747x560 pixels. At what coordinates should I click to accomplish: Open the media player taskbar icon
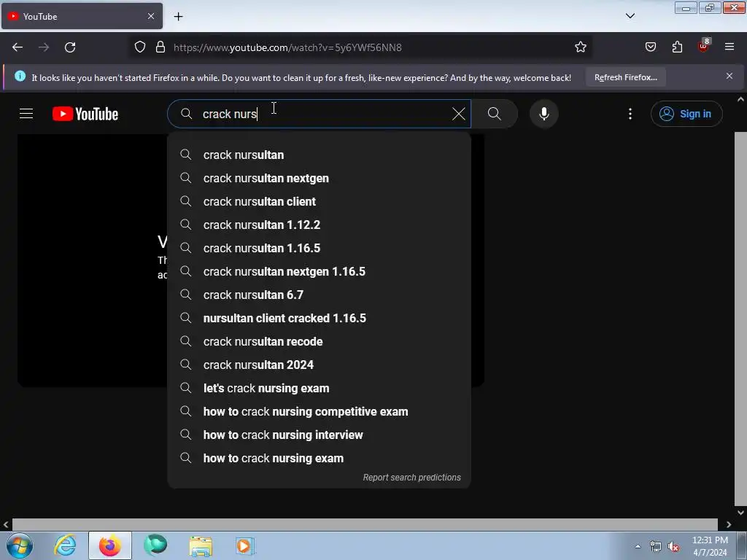click(245, 545)
